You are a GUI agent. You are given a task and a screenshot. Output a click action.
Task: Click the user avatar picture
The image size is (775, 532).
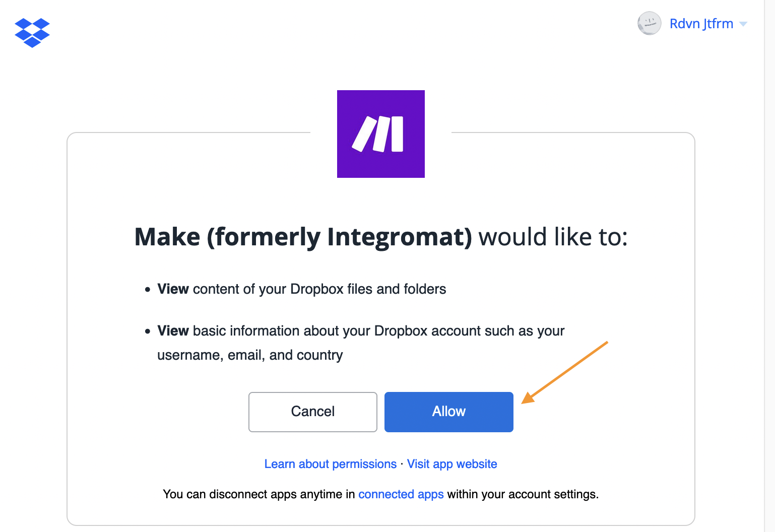[649, 24]
